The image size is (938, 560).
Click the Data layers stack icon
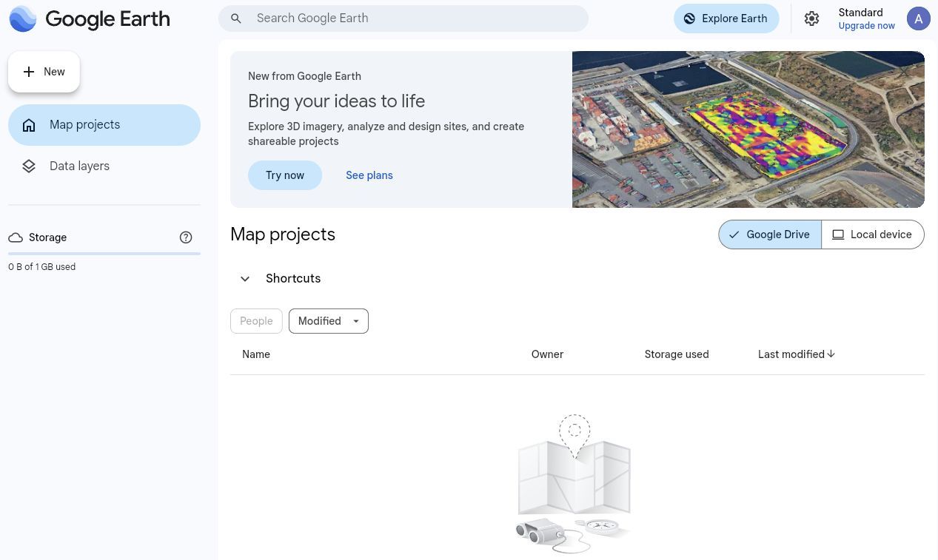[x=29, y=166]
